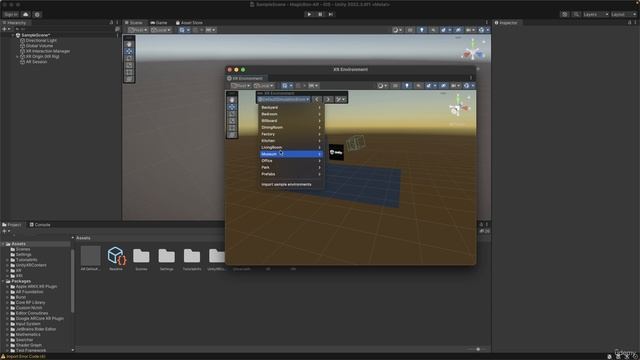Go to previous environment in XR Environment overlay
The height and width of the screenshot is (360, 640).
(x=317, y=99)
